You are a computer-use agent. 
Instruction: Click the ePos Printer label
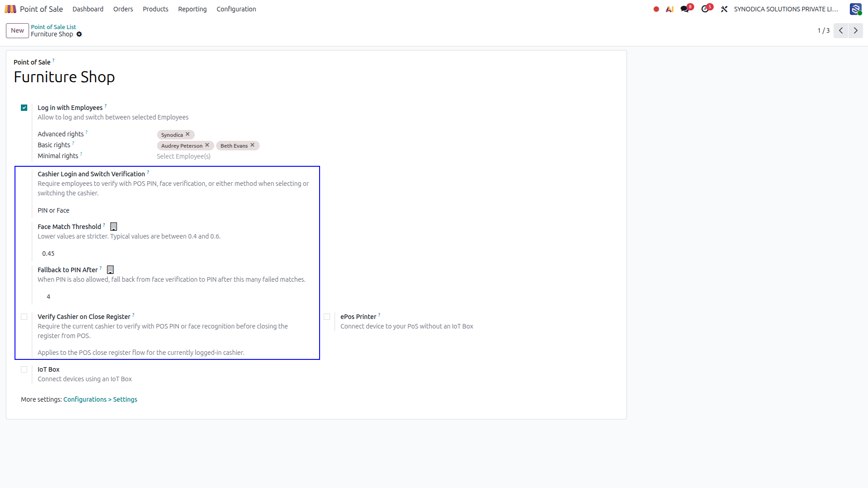(358, 317)
